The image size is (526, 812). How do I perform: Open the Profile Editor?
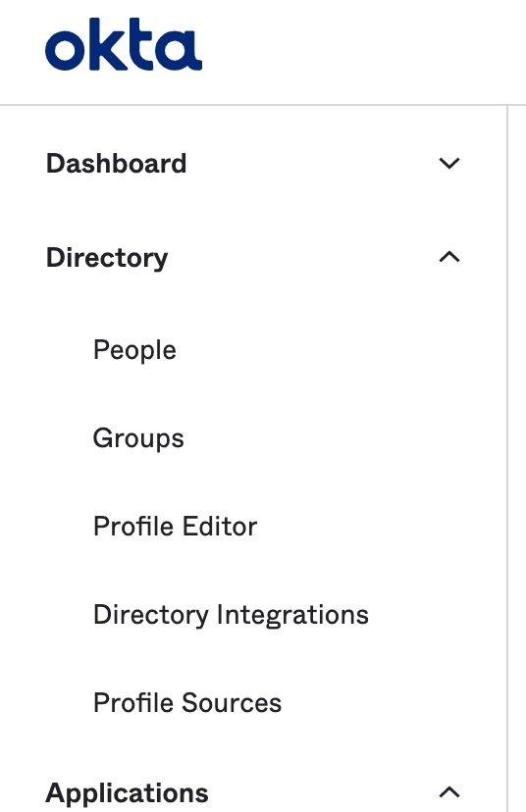point(175,527)
